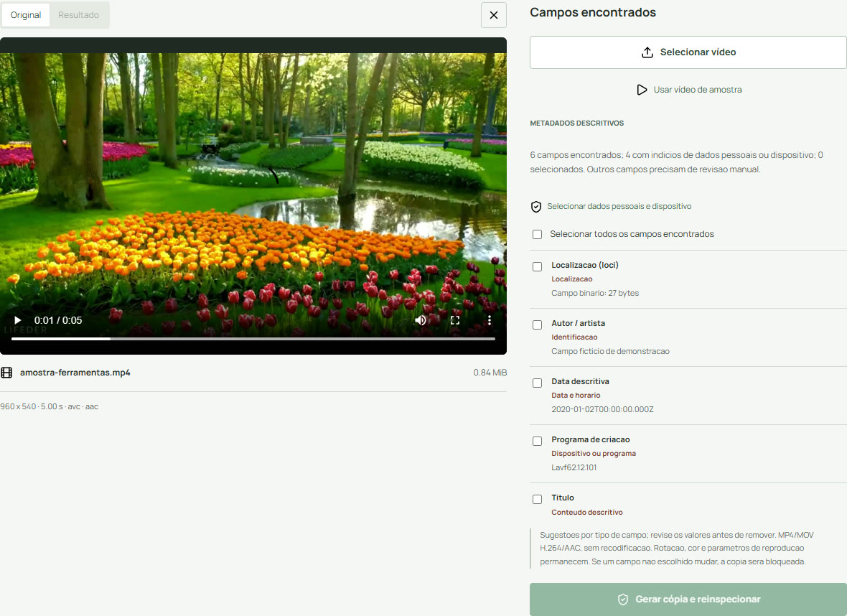Close the preview with the X button
The image size is (847, 616).
[494, 15]
